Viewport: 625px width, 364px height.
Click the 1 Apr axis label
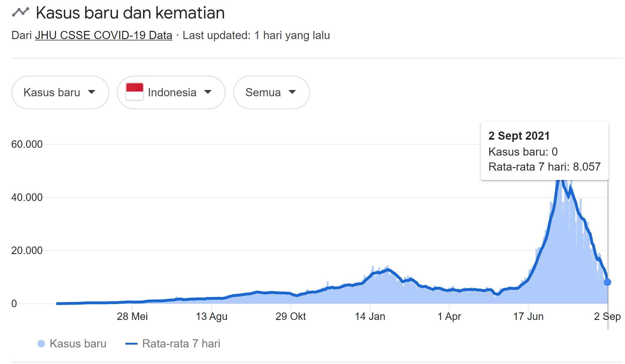pos(449,317)
